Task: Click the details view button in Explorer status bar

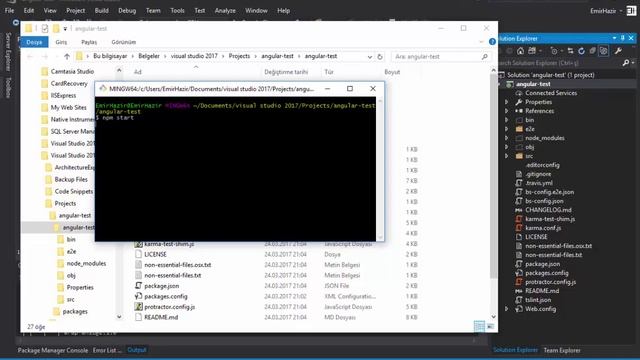Action: 479,327
